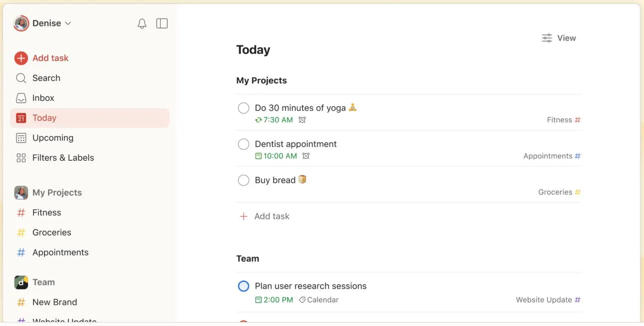Click the reminder alarm icon on yoga task
This screenshot has height=326, width=644.
[302, 120]
